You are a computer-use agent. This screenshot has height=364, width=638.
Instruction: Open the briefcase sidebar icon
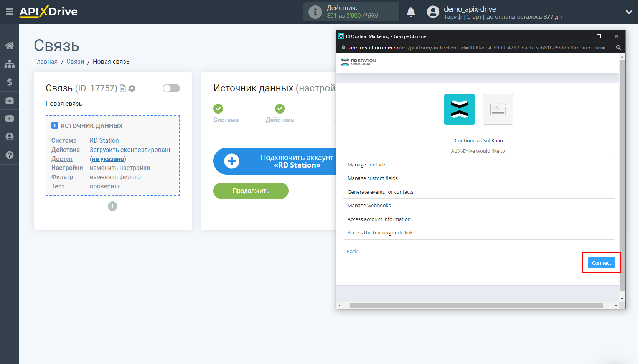10,100
